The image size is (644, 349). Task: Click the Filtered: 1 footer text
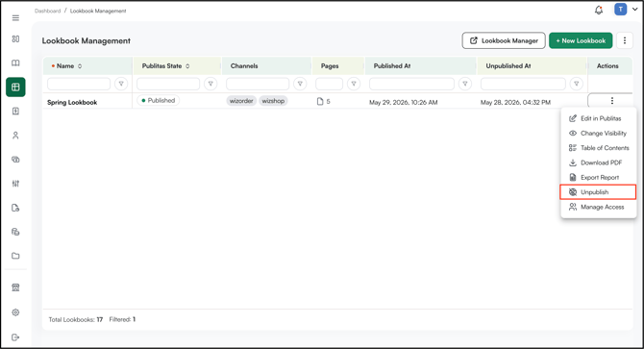pyautogui.click(x=122, y=319)
